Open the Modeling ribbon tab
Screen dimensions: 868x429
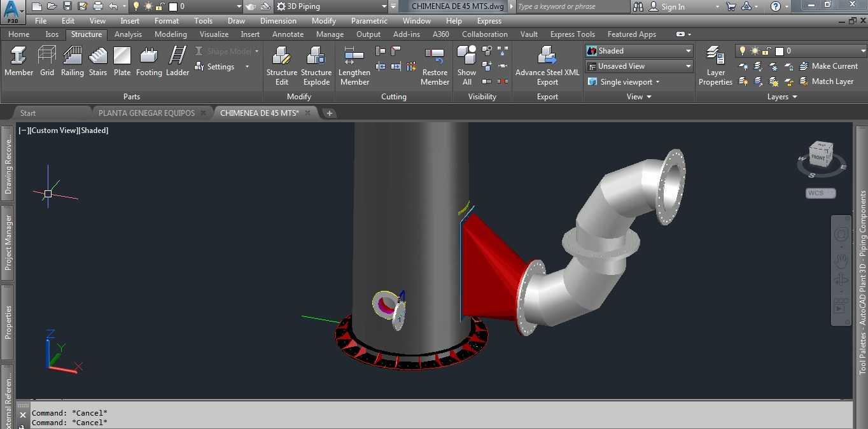click(x=171, y=34)
